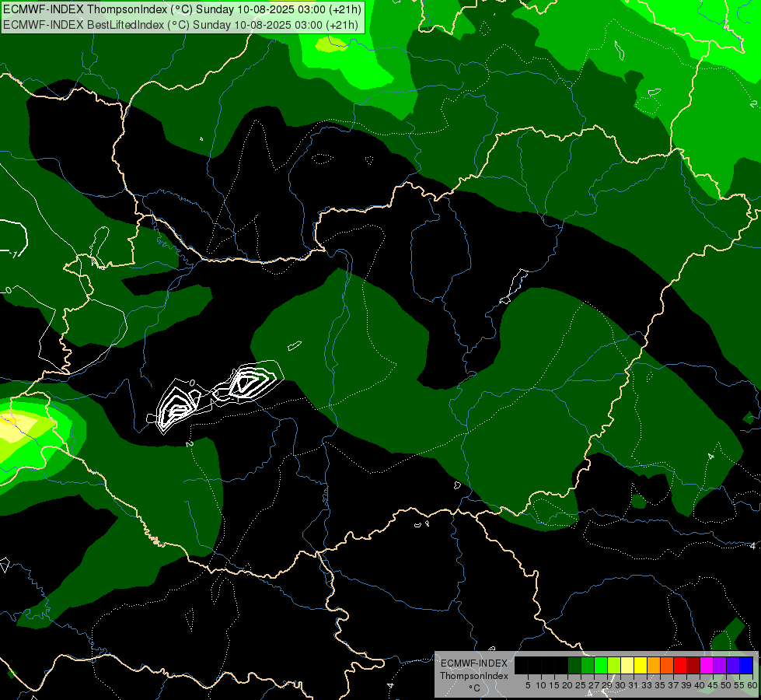Click the °C unit label in the legend

(475, 688)
